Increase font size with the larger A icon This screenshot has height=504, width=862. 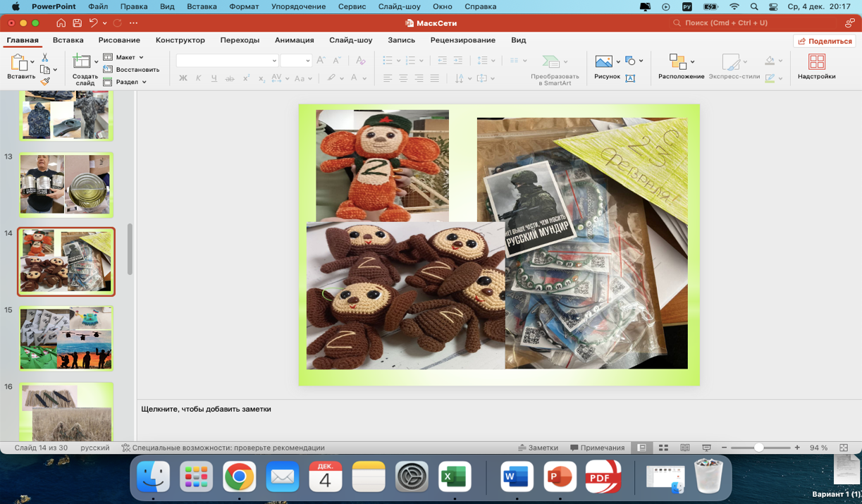(x=321, y=61)
